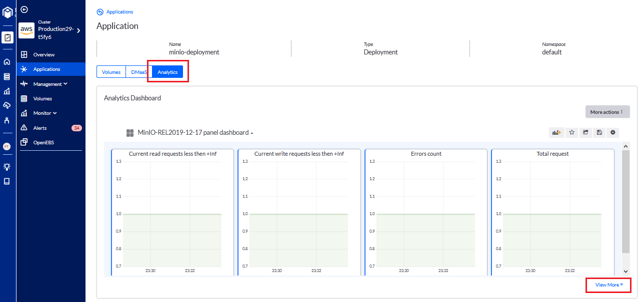Click the Overview grid icon in sidebar
This screenshot has width=644, height=302.
(x=24, y=54)
